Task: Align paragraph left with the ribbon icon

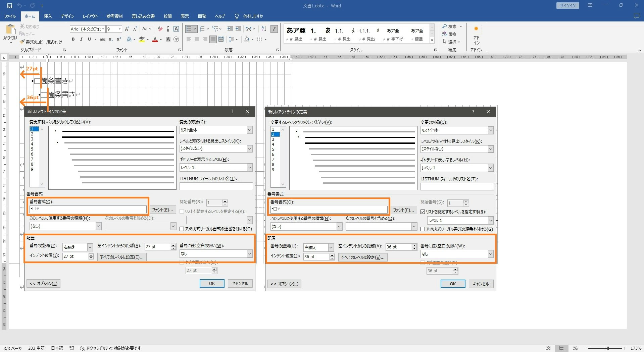Action: (189, 39)
